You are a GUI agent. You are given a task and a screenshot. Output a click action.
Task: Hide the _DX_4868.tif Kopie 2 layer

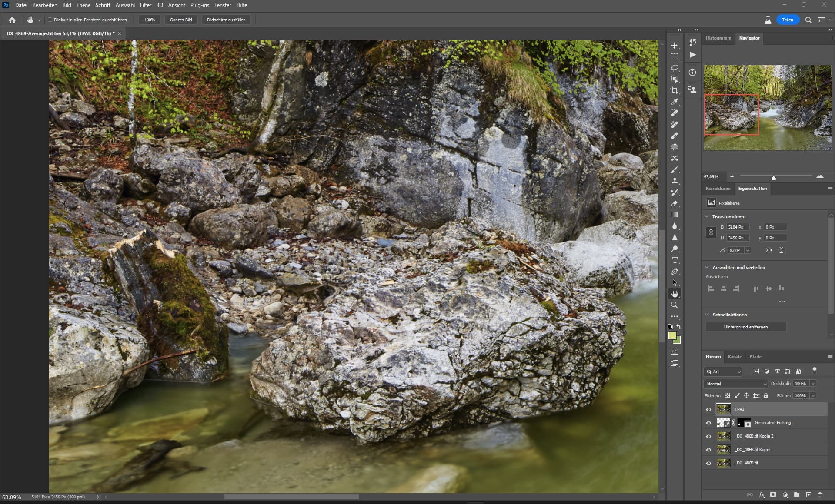[708, 436]
